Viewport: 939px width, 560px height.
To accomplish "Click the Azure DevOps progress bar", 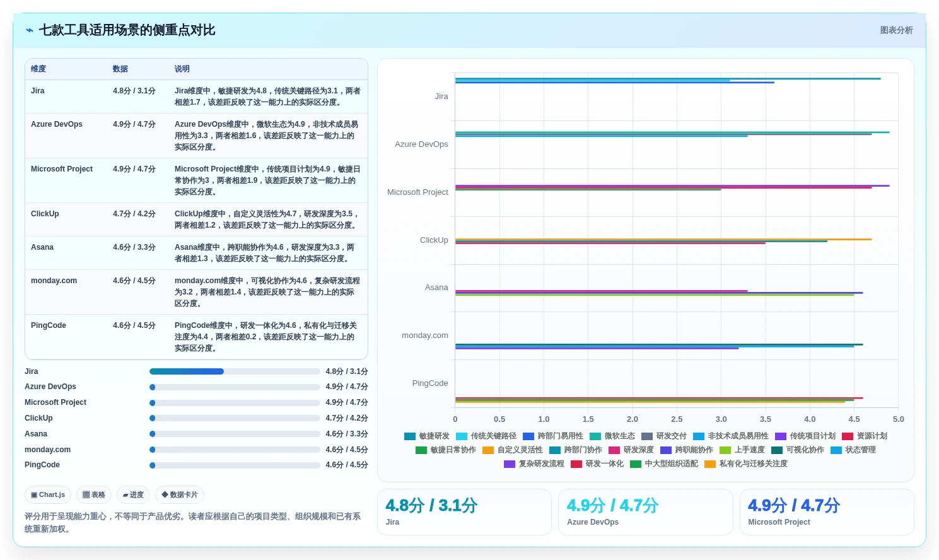I will coord(235,387).
